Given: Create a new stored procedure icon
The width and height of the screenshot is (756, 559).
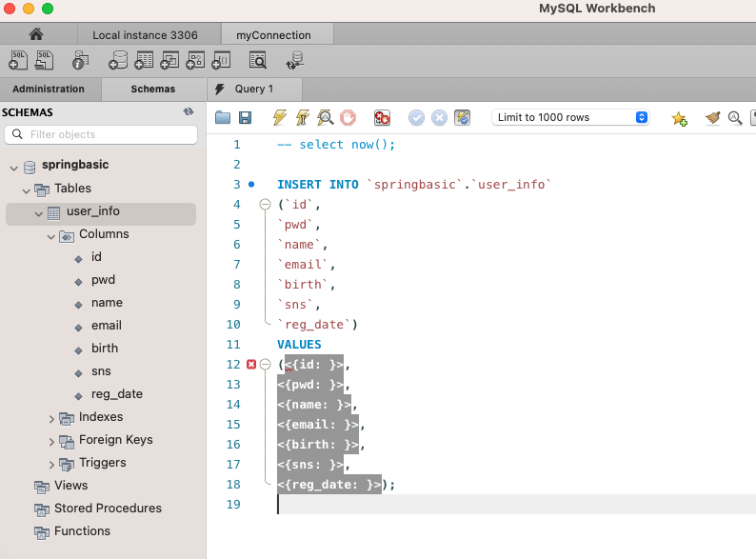Looking at the screenshot, I should pyautogui.click(x=195, y=61).
